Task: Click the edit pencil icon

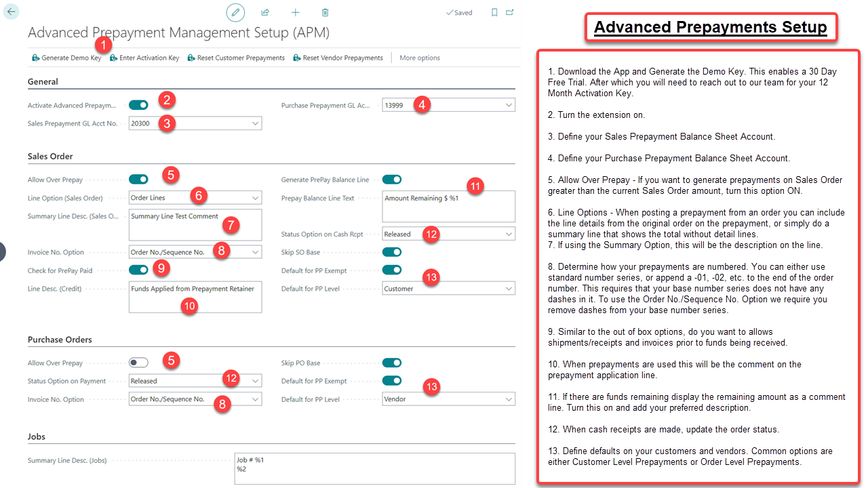Action: (235, 12)
